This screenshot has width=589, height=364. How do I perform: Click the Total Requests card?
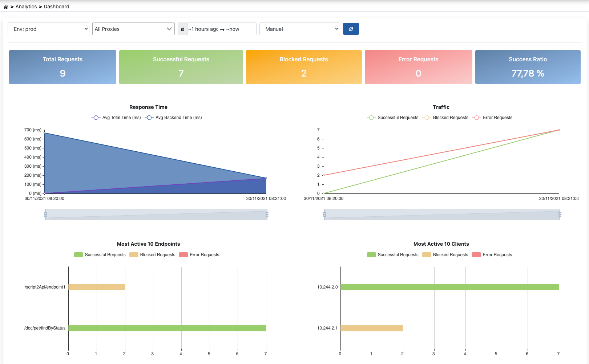tap(62, 67)
